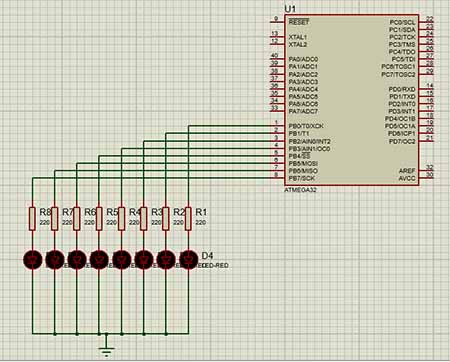
Task: Select the PD7/OC2 pin
Action: point(402,142)
